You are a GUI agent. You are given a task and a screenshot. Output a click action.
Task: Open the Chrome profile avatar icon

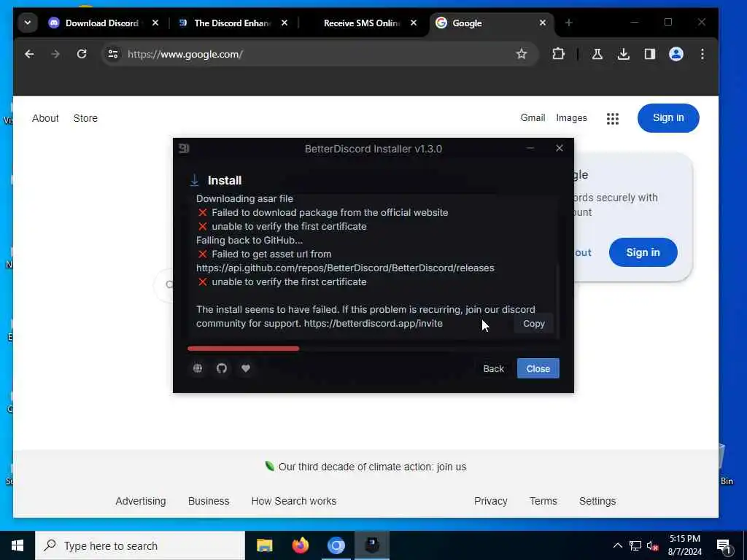[x=676, y=54]
